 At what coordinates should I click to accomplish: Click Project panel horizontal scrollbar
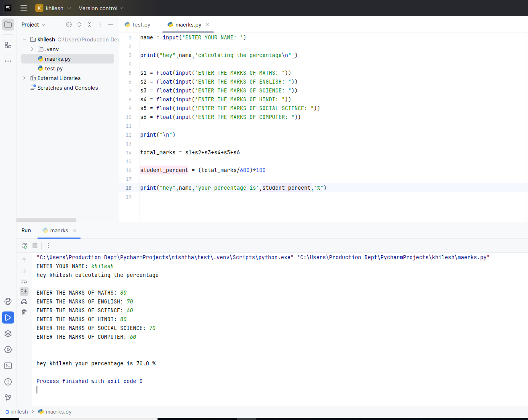pyautogui.click(x=46, y=220)
